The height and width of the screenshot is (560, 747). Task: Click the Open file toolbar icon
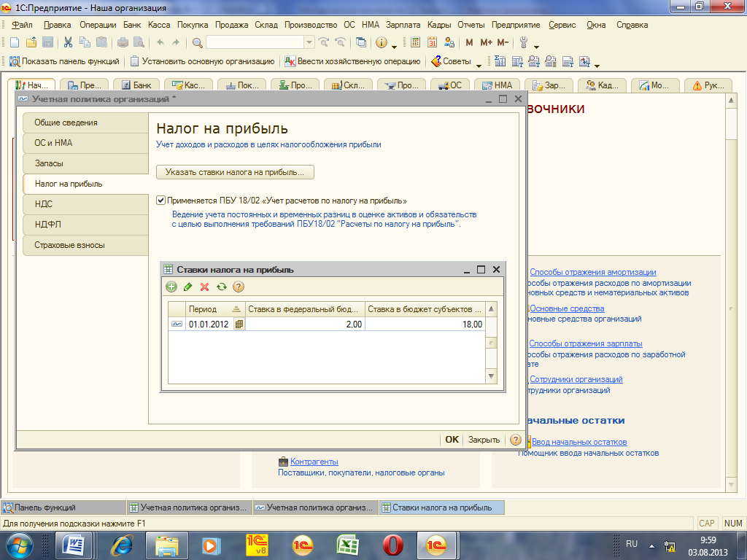31,42
